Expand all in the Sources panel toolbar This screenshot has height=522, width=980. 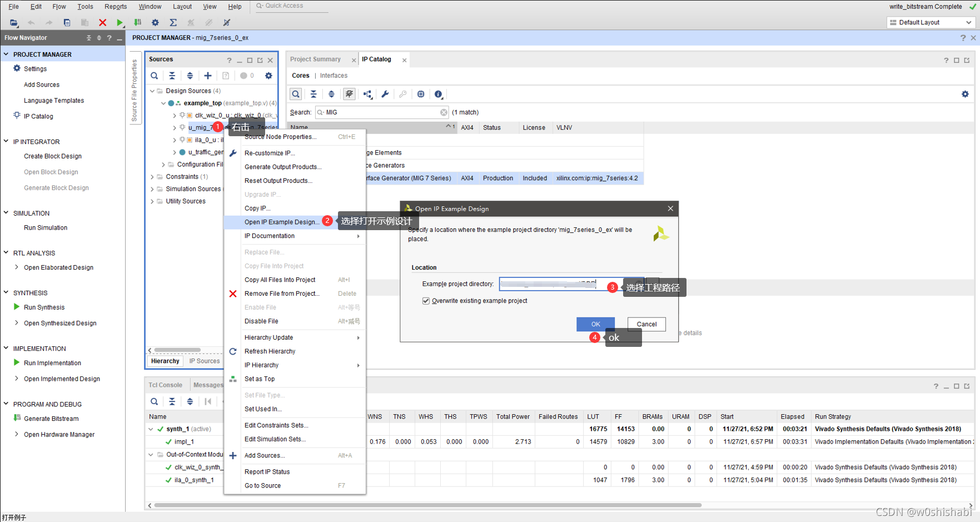[190, 76]
